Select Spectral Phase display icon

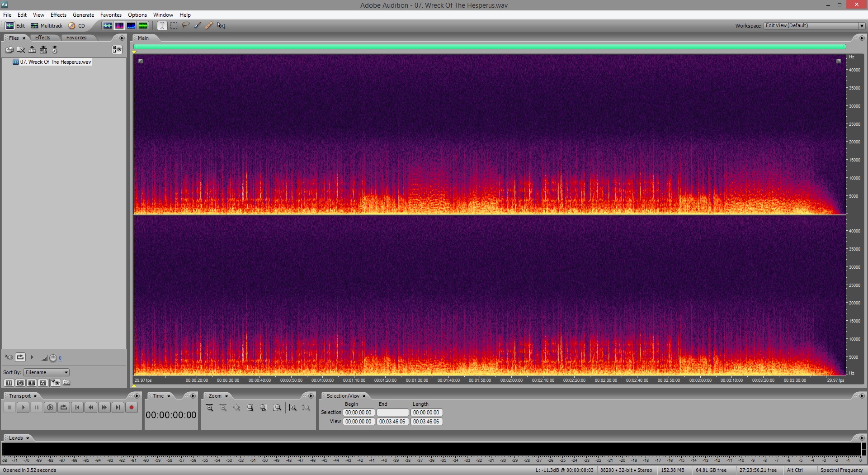coord(143,26)
